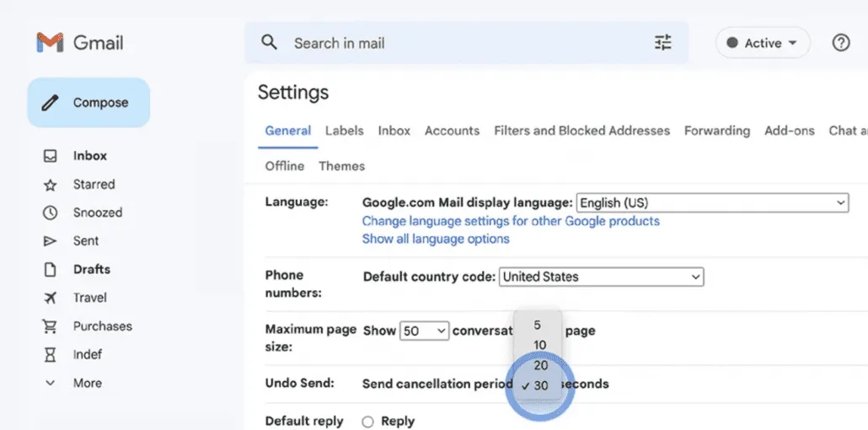
Task: Click the Compose pencil icon
Action: (x=50, y=103)
